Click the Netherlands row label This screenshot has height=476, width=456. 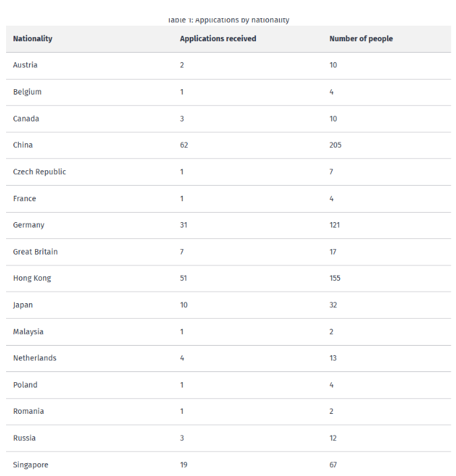coord(34,358)
